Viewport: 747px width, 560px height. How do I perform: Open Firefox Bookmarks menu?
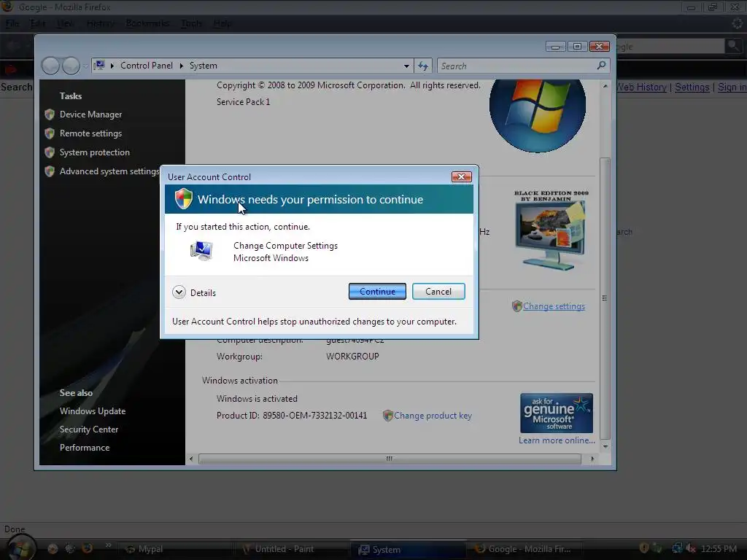point(147,23)
